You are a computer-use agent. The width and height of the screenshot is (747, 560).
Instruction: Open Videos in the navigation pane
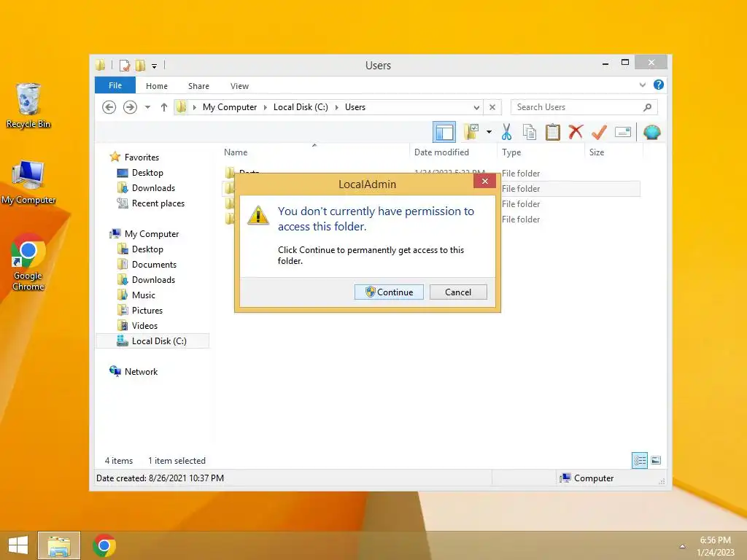[144, 326]
